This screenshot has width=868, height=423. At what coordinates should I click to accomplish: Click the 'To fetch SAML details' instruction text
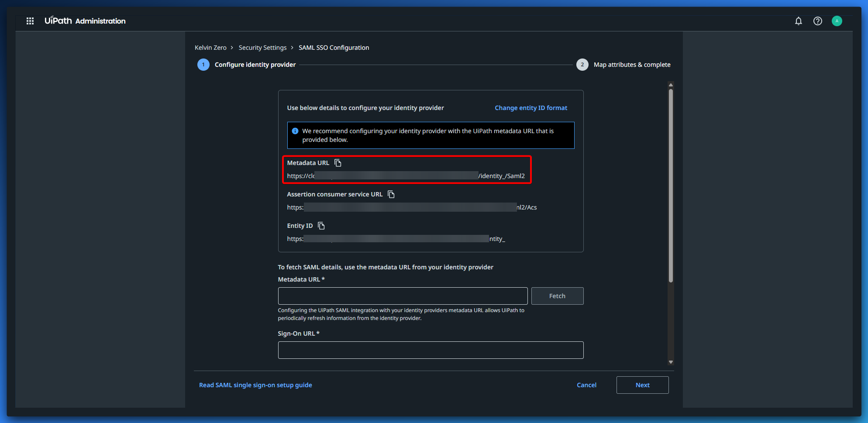tap(386, 267)
